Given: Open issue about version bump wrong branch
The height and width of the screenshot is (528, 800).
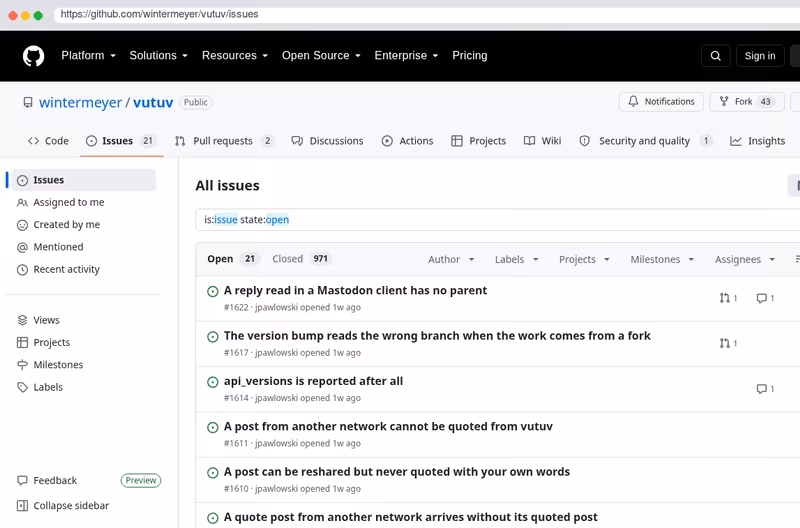Looking at the screenshot, I should (x=437, y=336).
